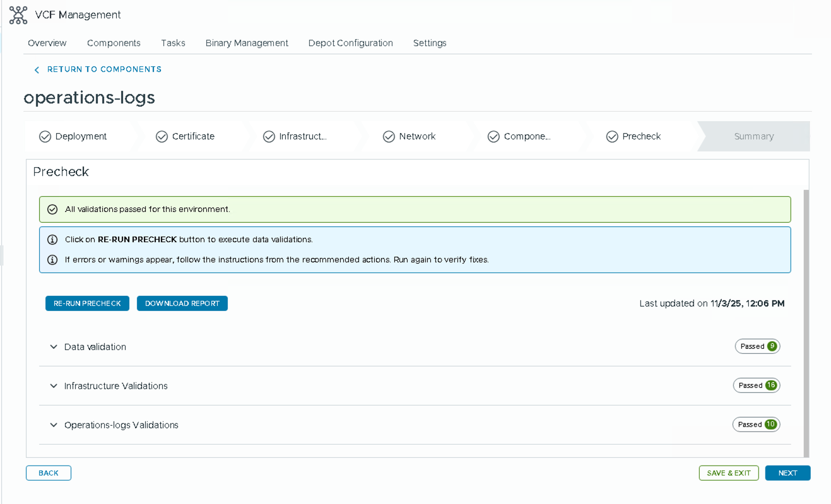Click the VCF Management logo icon

[18, 15]
